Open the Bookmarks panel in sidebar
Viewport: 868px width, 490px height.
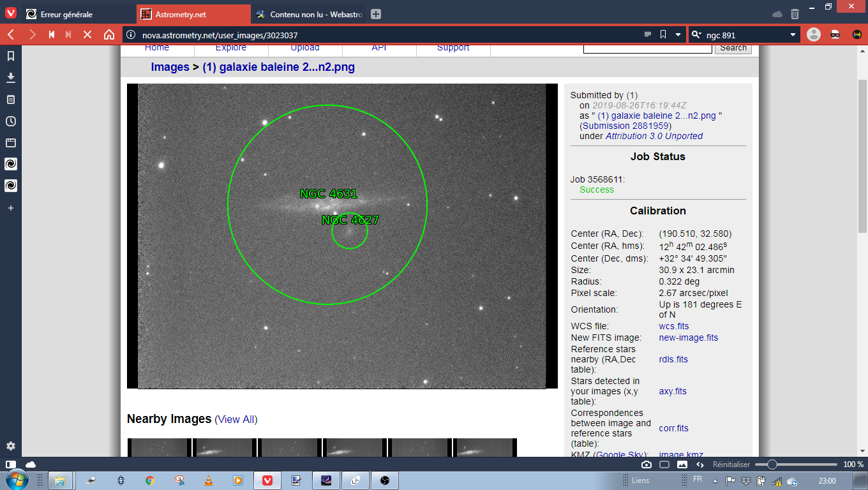pos(11,56)
